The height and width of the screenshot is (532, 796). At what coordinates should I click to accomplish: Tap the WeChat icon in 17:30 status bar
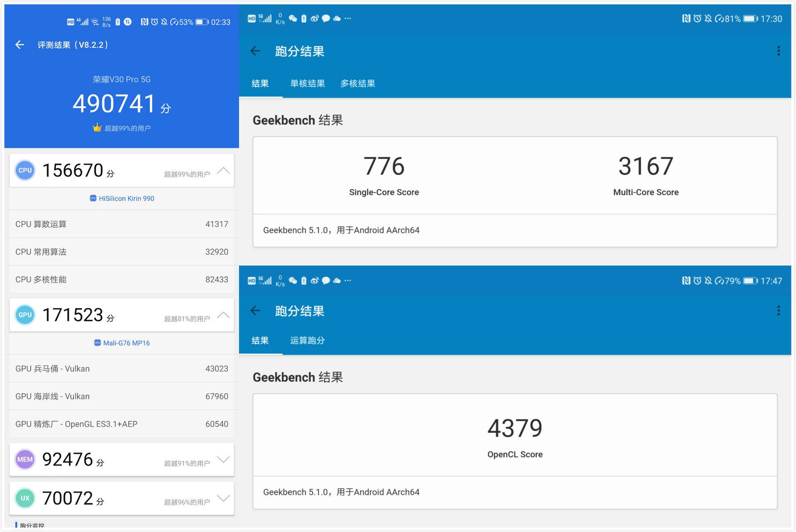[293, 18]
